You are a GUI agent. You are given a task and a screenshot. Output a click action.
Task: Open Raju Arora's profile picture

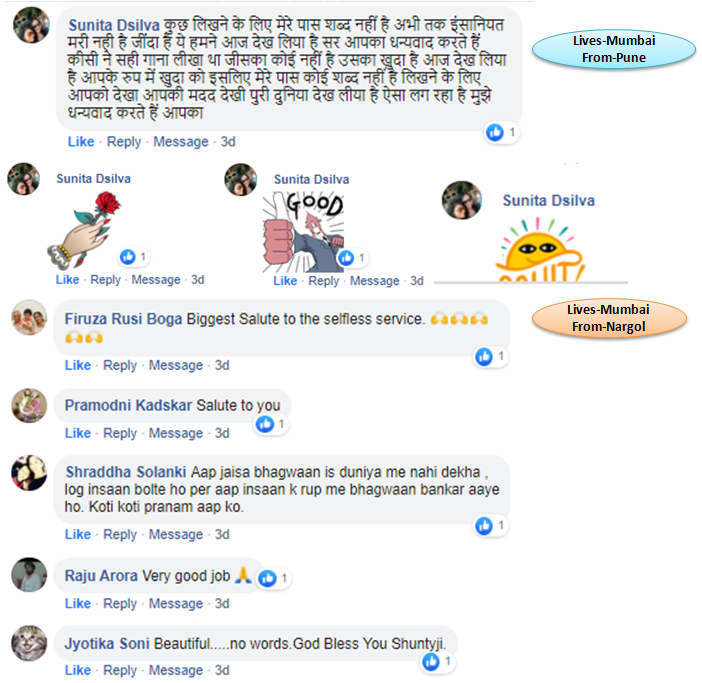pos(29,575)
